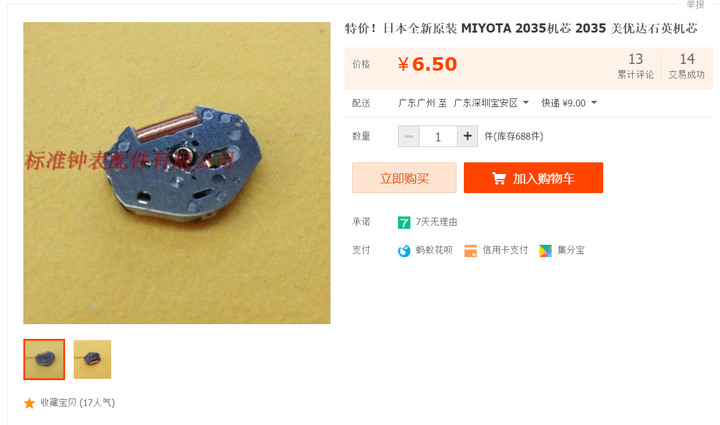Click the colorful Jifenbao icon

[x=545, y=251]
